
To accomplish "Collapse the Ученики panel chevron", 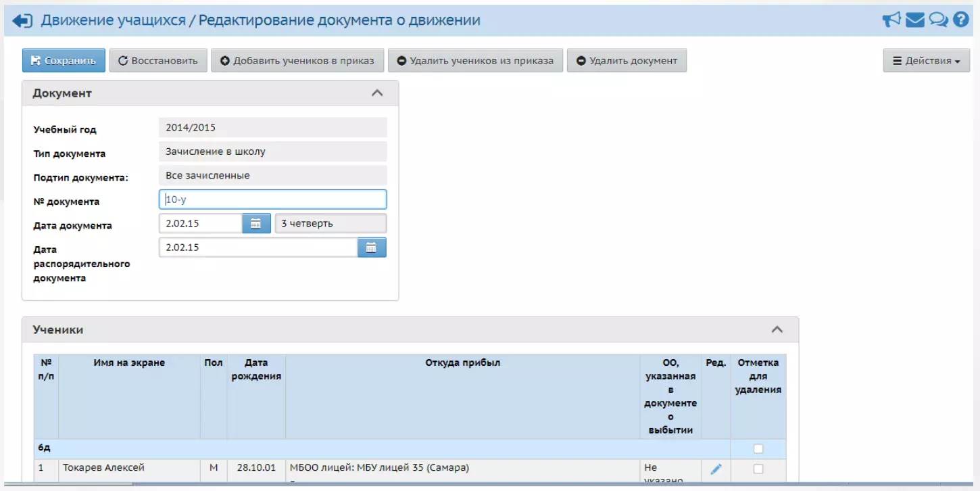I will 777,329.
